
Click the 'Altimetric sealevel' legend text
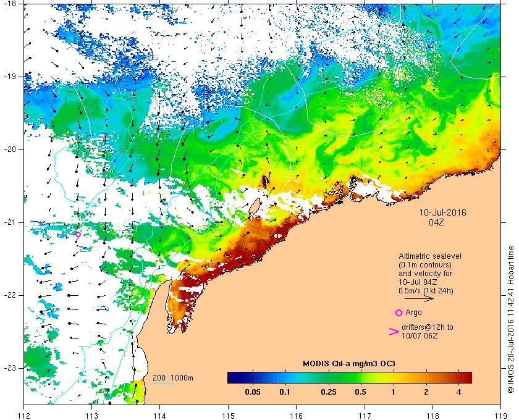pyautogui.click(x=429, y=256)
